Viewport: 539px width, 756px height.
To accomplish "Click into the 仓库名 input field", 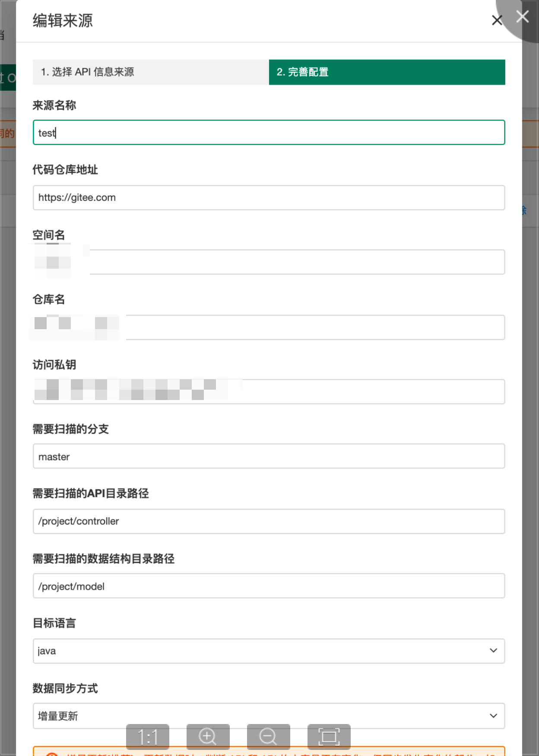I will (x=269, y=327).
